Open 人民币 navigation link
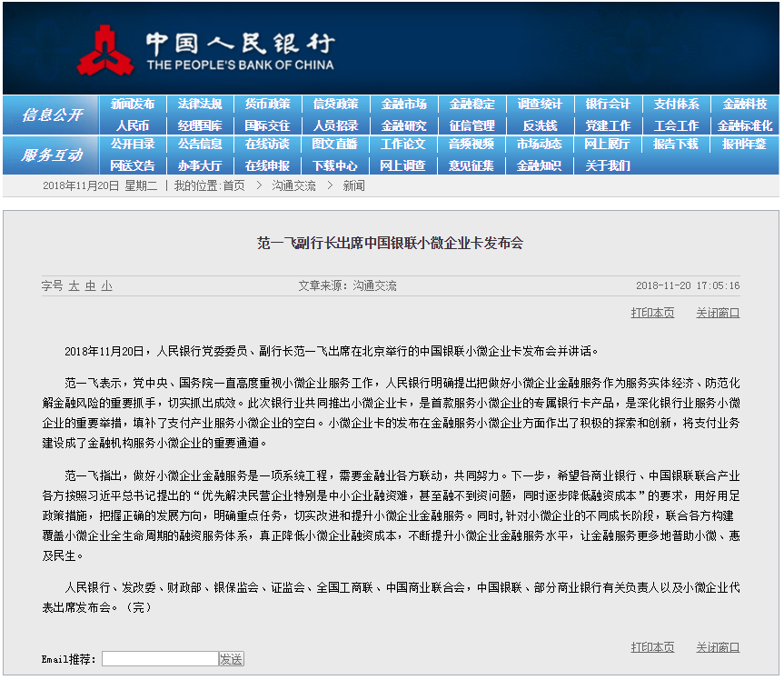Viewport: 784px width, 680px height. (133, 125)
